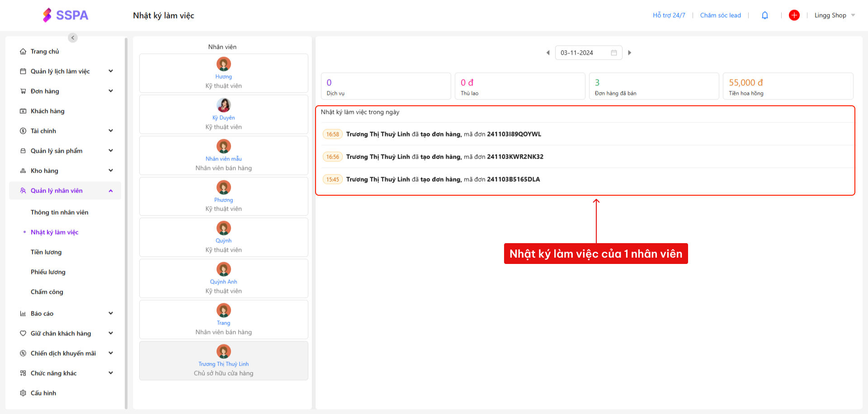Image resolution: width=868 pixels, height=414 pixels.
Task: Click log entry with order 241103B5165DLA
Action: pyautogui.click(x=588, y=179)
